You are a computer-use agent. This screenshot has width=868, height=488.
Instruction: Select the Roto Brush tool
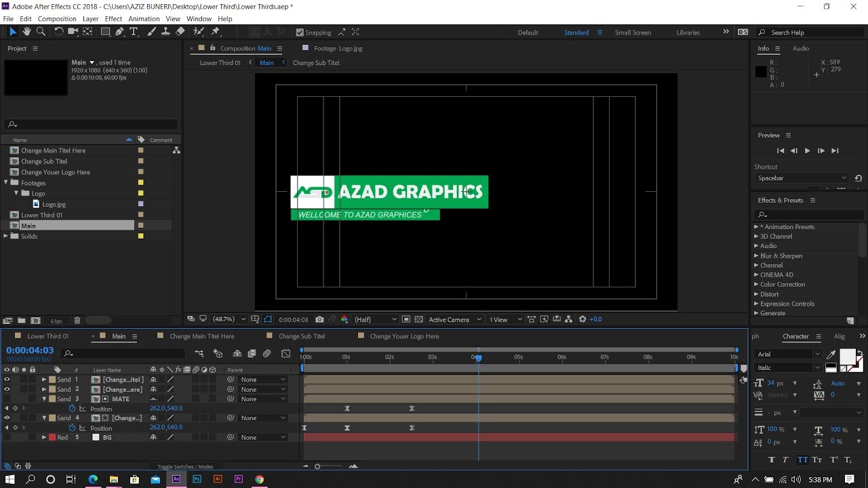coord(198,32)
